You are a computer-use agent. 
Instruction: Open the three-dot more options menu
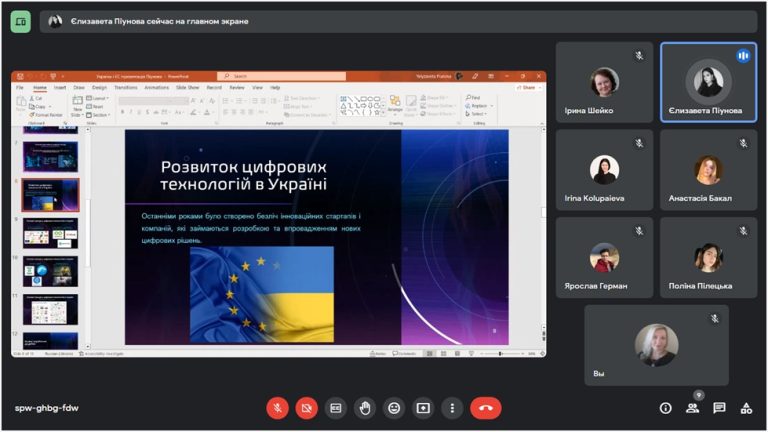(x=452, y=408)
